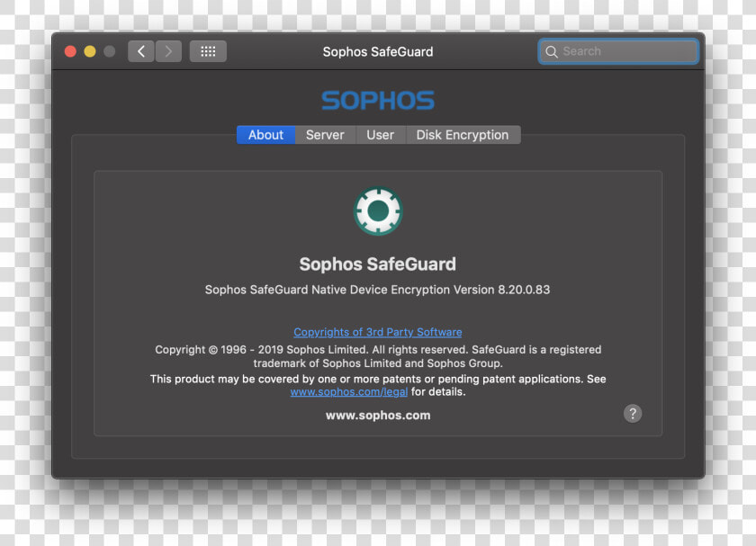Click the Sophos SafeGuard gear icon
Screen dimensions: 756x546
click(x=378, y=210)
